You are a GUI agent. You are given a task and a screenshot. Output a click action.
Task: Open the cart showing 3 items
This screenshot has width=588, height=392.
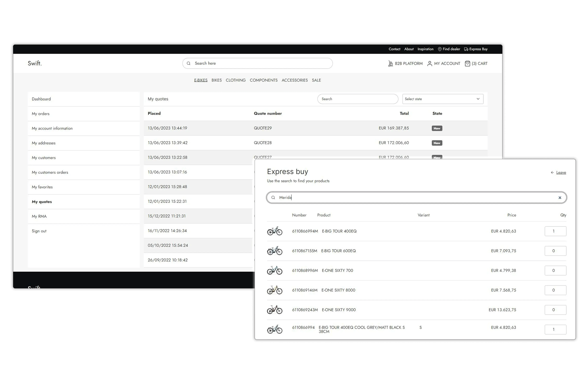coord(476,63)
